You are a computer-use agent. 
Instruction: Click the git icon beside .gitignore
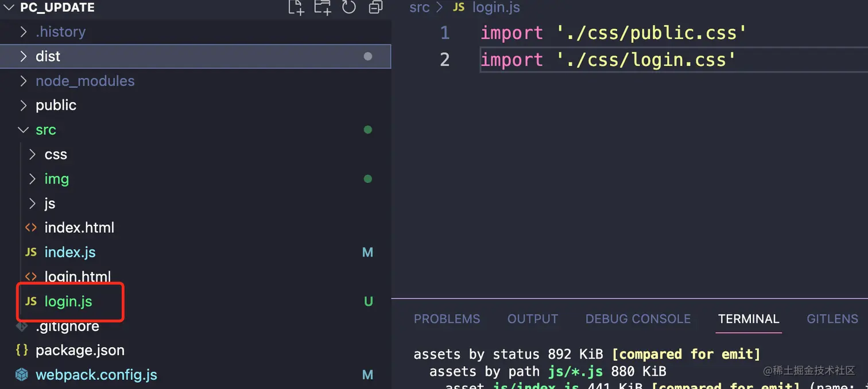pos(22,326)
